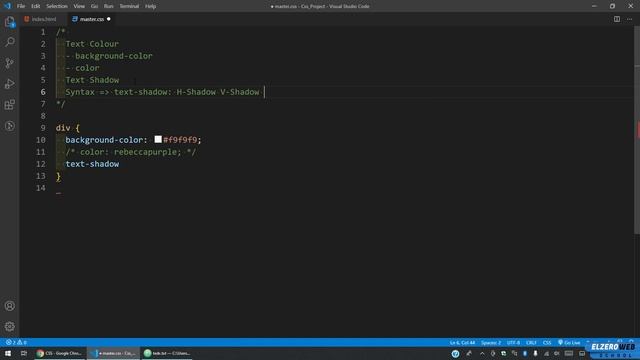
Task: Open the Extensions view
Action: [x=10, y=104]
